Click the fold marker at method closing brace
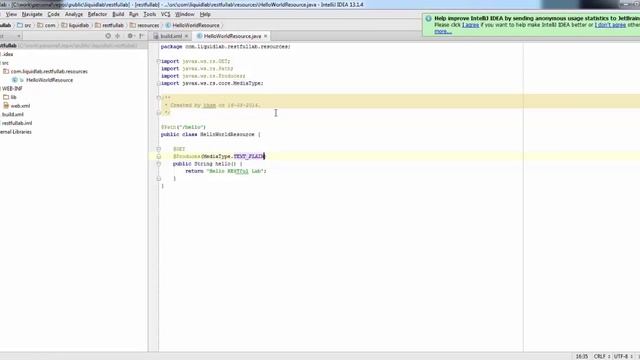 (x=158, y=178)
